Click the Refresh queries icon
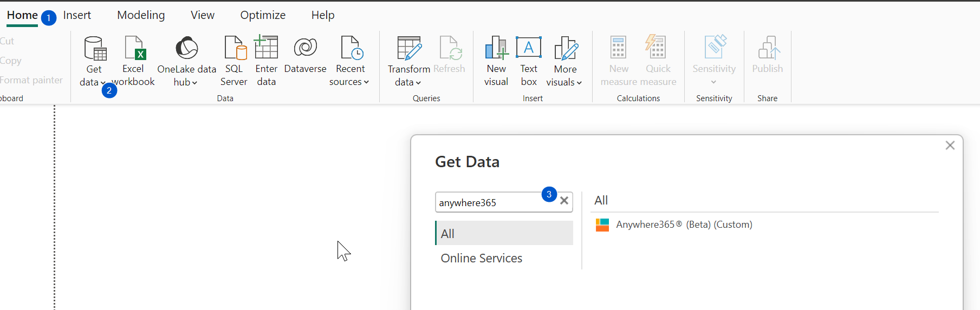The width and height of the screenshot is (980, 310). click(x=450, y=48)
